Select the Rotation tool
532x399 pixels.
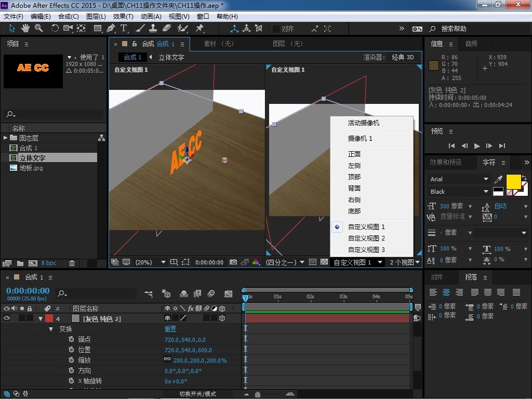coord(55,29)
